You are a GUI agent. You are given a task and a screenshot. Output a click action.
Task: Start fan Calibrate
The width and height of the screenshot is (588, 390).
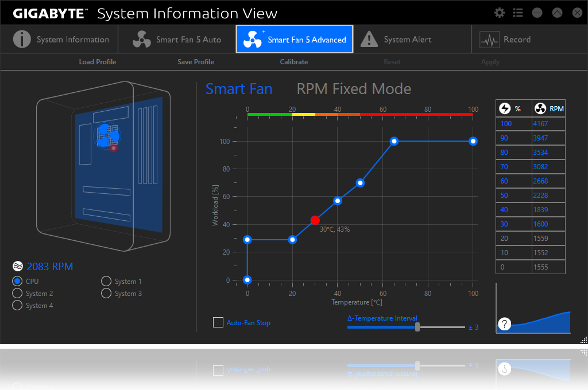pyautogui.click(x=294, y=61)
